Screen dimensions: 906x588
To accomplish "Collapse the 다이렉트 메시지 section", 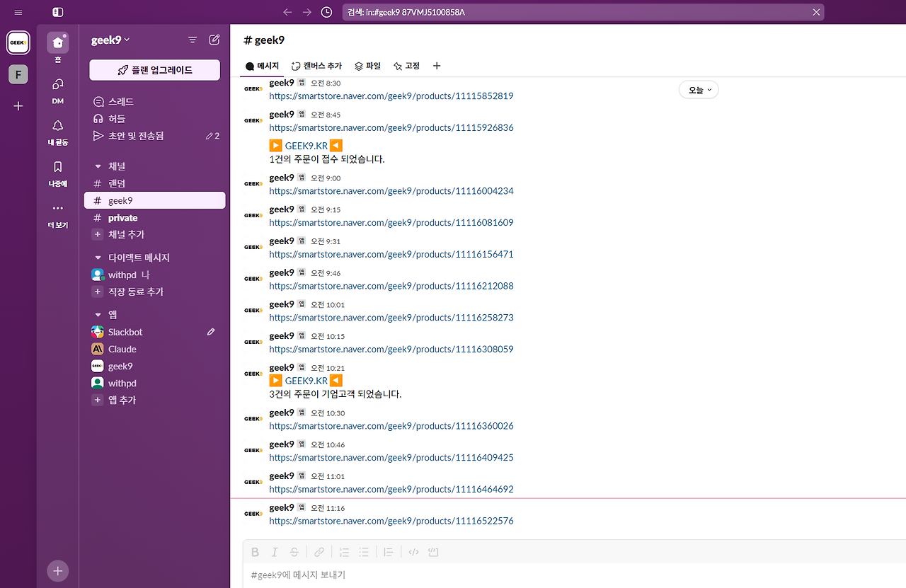I will 97,257.
